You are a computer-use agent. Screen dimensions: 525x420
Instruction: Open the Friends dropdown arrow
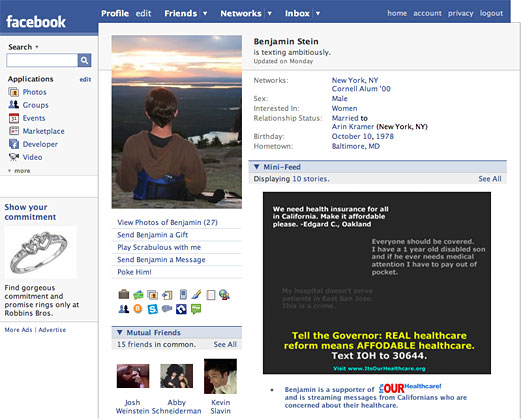point(205,13)
